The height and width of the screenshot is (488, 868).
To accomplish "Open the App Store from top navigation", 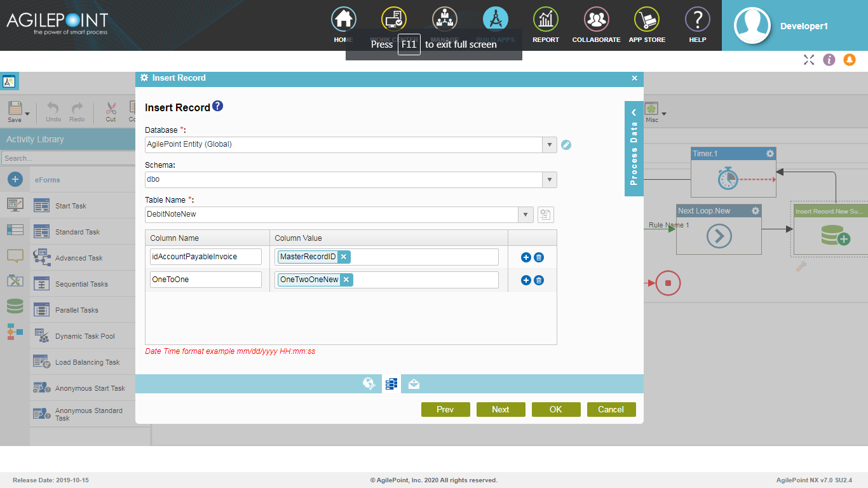I will 646,25.
